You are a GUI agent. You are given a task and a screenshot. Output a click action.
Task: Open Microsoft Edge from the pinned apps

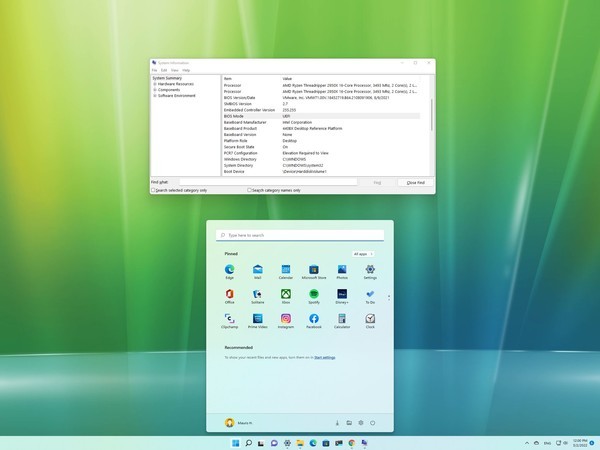pyautogui.click(x=229, y=271)
